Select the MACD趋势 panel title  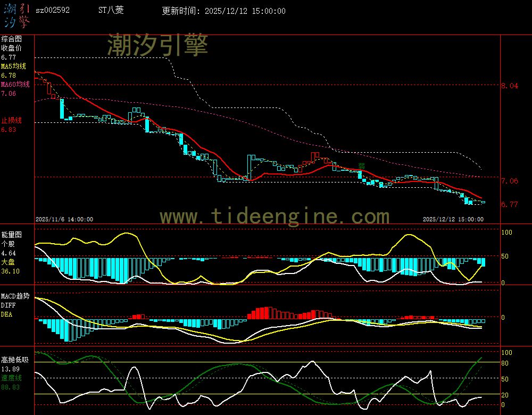pos(15,296)
